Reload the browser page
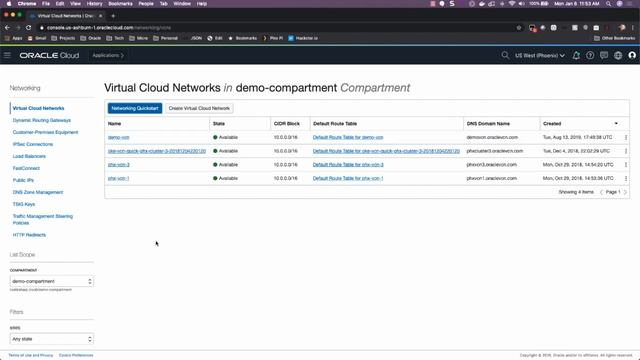640x360 pixels. click(29, 27)
